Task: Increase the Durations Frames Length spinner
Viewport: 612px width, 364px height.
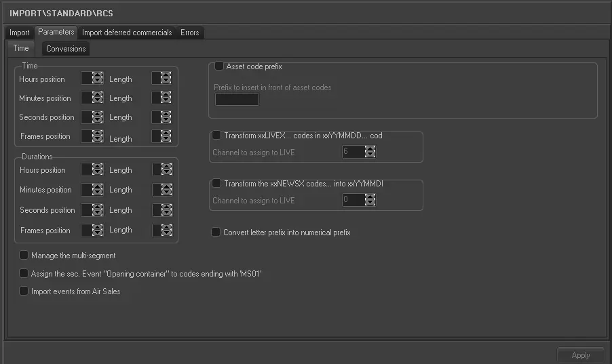Action: [166, 226]
